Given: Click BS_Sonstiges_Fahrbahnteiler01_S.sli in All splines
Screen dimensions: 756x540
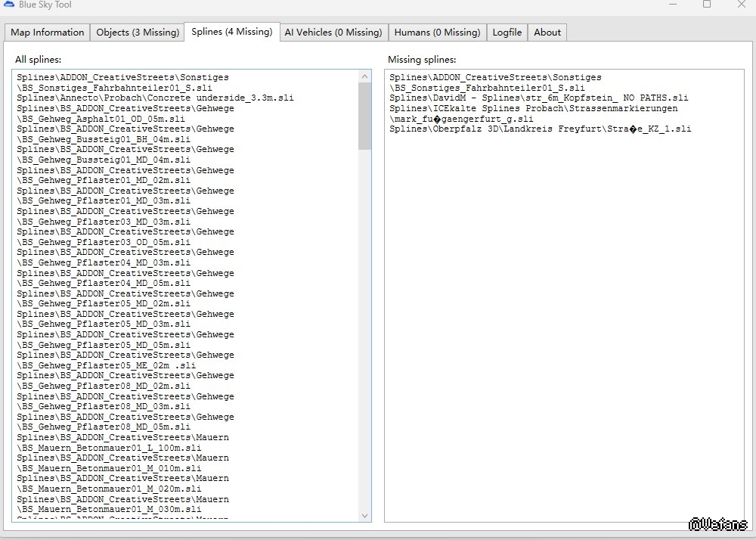Looking at the screenshot, I should [x=114, y=88].
